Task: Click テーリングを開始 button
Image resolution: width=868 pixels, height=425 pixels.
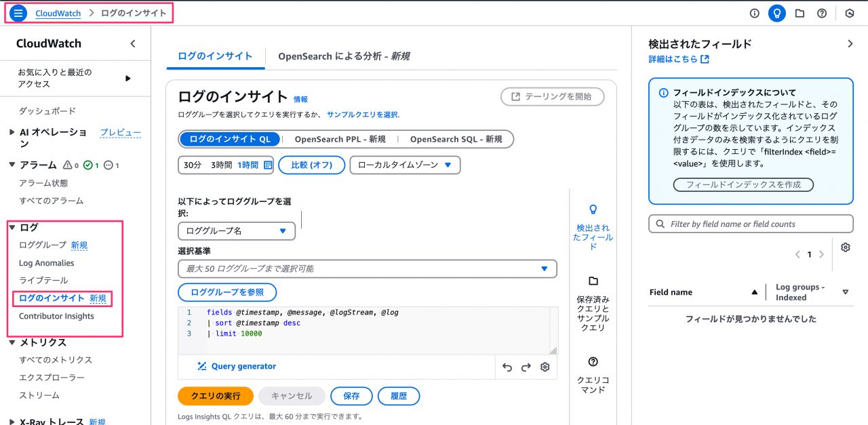Action: coord(552,97)
